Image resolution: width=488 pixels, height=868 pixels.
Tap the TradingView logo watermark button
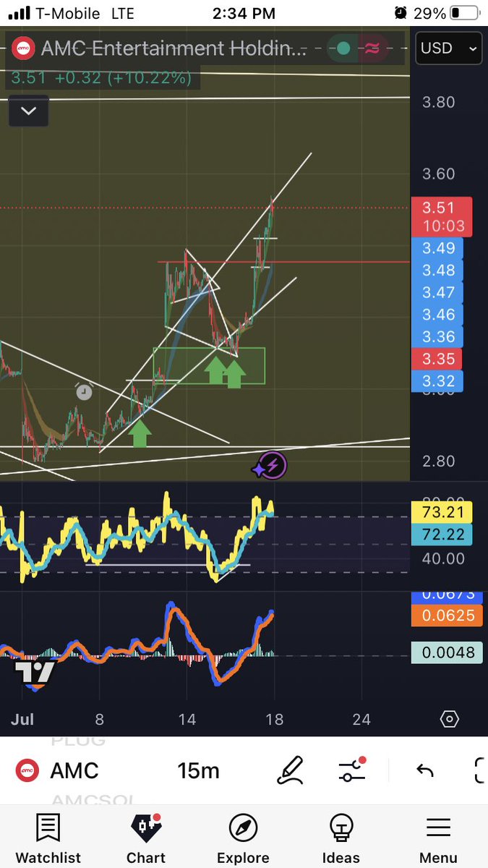click(x=35, y=673)
